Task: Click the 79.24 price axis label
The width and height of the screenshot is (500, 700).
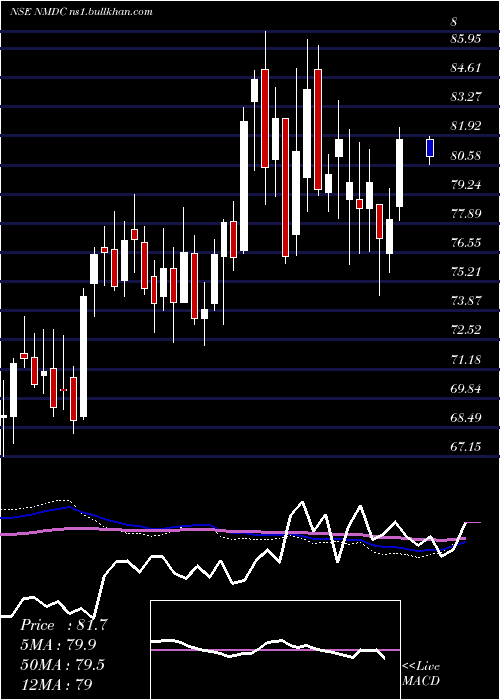Action: (466, 185)
